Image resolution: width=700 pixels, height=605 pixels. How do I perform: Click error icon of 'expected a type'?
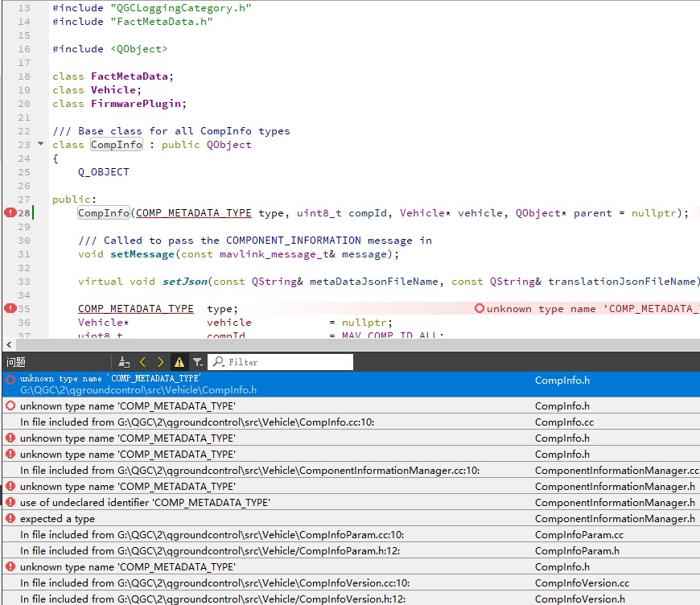tap(10, 518)
